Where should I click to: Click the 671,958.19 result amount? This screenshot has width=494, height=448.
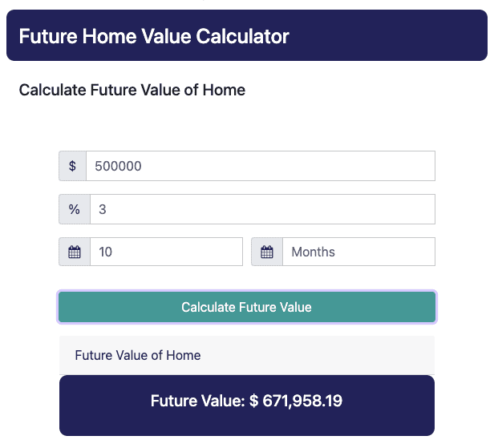302,401
